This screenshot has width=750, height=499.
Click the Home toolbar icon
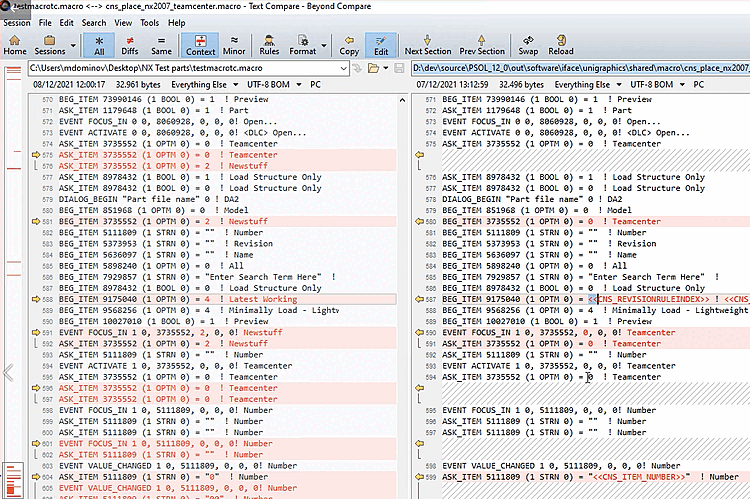click(x=15, y=44)
